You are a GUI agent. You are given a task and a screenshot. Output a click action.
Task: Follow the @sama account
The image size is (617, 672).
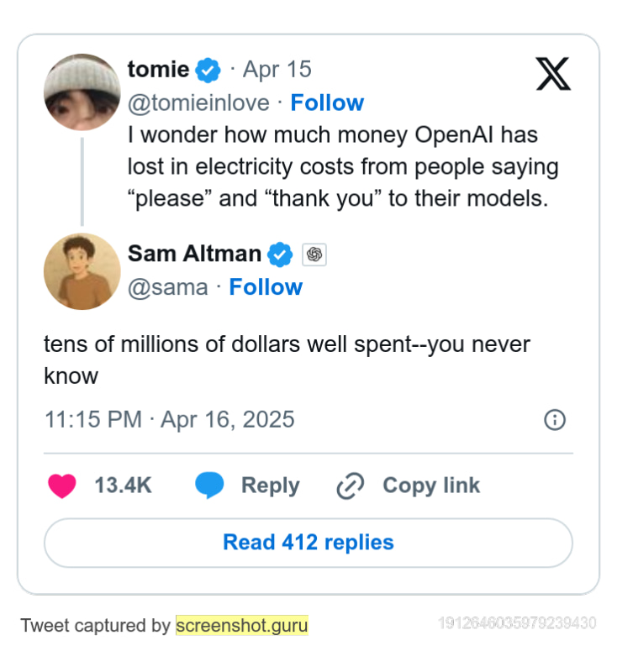266,287
